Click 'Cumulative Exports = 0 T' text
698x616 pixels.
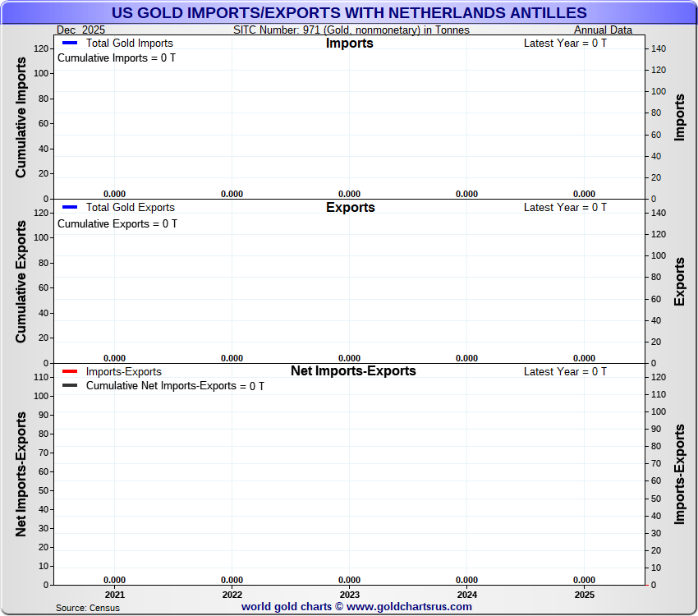coord(117,224)
